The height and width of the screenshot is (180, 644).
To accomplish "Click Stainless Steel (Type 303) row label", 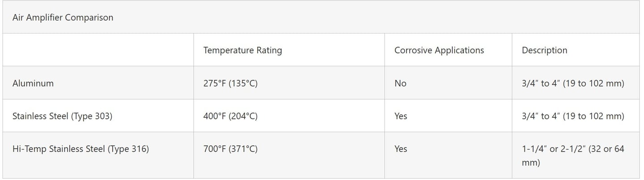I will tap(62, 116).
